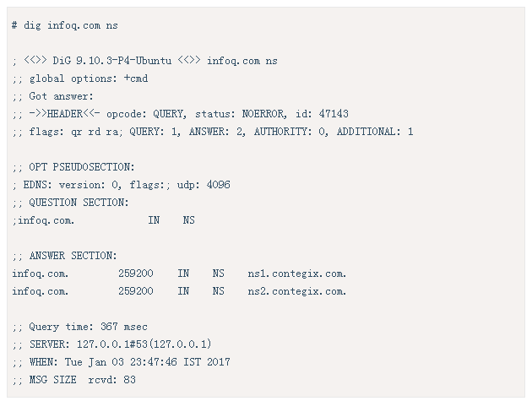Click the WHEN timestamp line
Image resolution: width=532 pixels, height=401 pixels.
coord(121,362)
